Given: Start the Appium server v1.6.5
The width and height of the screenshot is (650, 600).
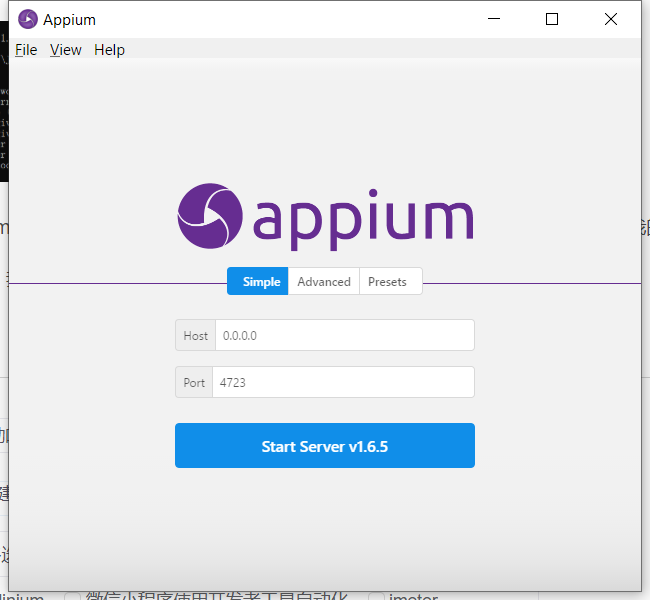Looking at the screenshot, I should click(x=325, y=446).
